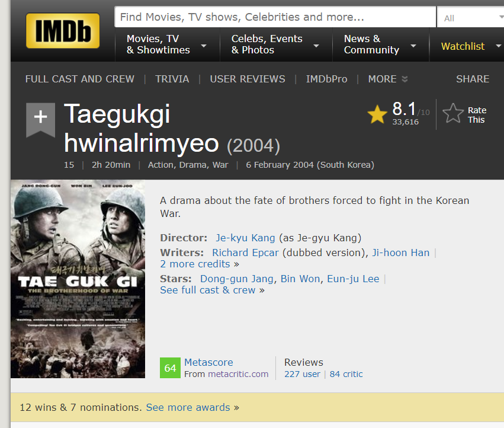The height and width of the screenshot is (428, 504).
Task: Click the IMDb logo
Action: click(62, 31)
